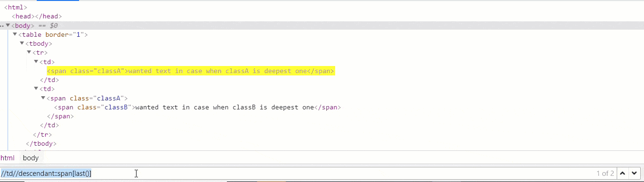Select the span classB element line
The width and height of the screenshot is (644, 182).
tap(197, 107)
